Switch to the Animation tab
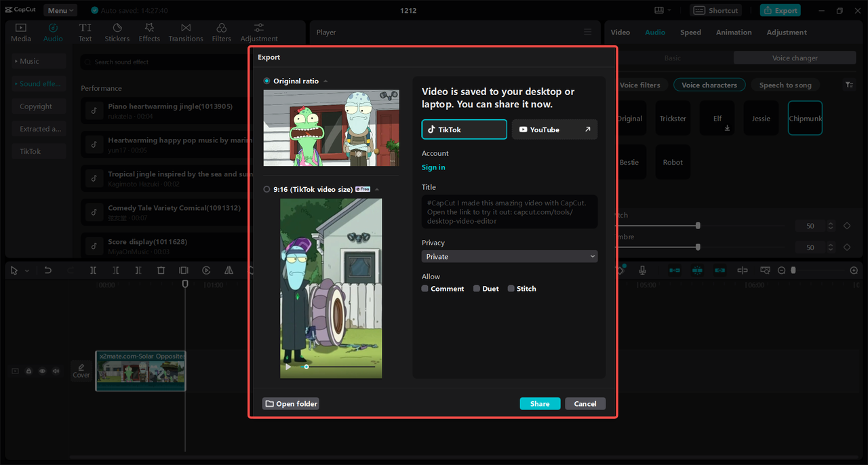This screenshot has height=465, width=868. 734,32
